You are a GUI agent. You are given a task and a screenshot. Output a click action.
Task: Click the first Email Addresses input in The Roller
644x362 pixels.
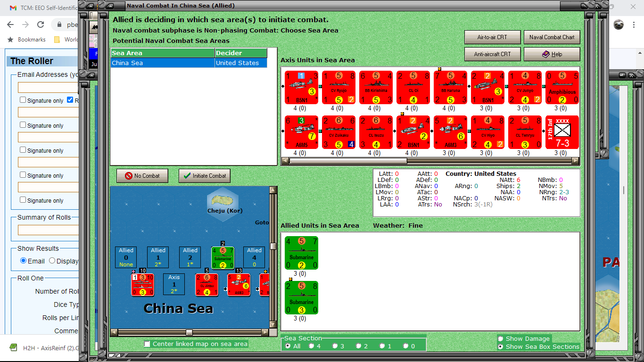(48, 87)
